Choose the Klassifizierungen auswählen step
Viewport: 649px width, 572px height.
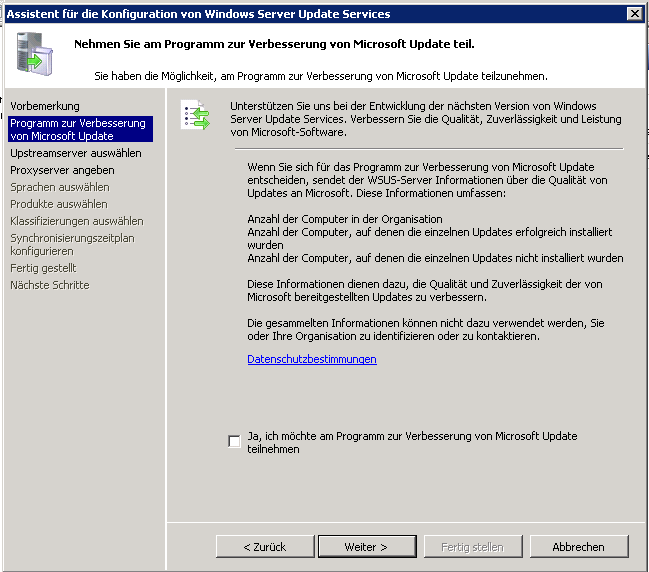tap(72, 221)
